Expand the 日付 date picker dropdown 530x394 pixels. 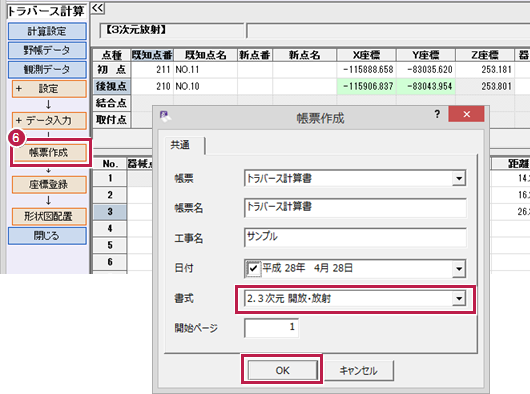459,269
